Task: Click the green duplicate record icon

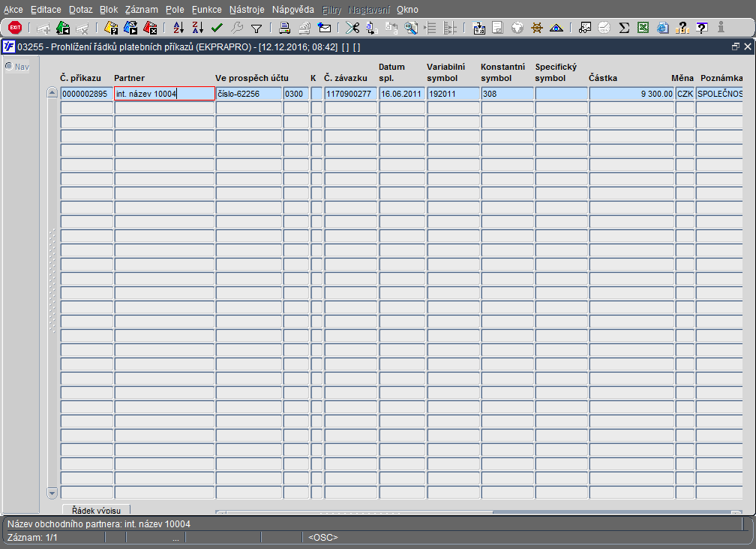Action: pyautogui.click(x=63, y=28)
